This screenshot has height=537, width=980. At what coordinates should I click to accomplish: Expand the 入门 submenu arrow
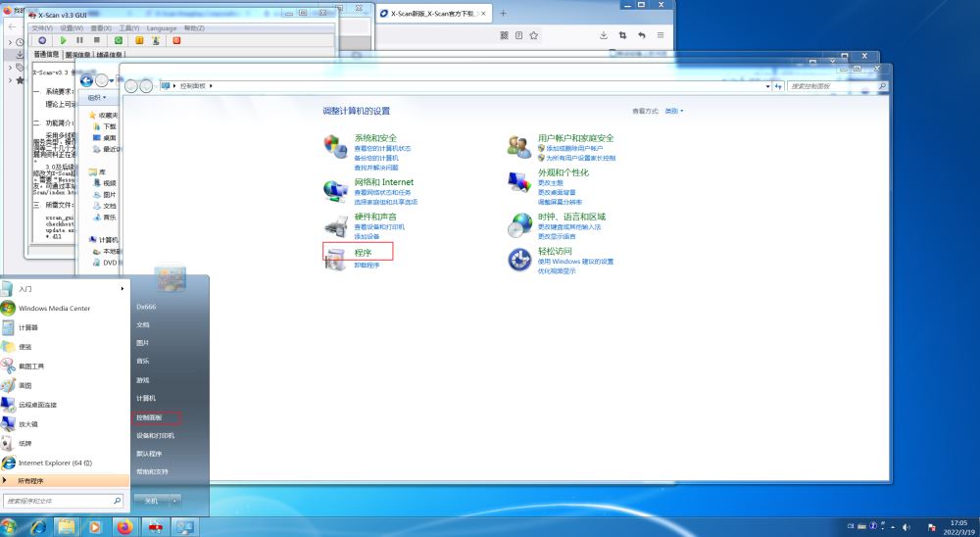coord(122,289)
